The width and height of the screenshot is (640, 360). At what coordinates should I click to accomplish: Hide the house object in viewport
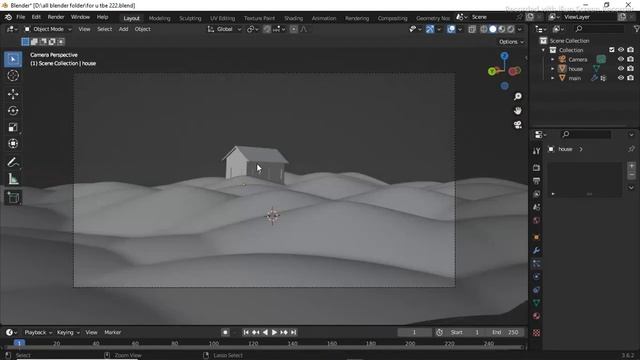click(x=621, y=69)
